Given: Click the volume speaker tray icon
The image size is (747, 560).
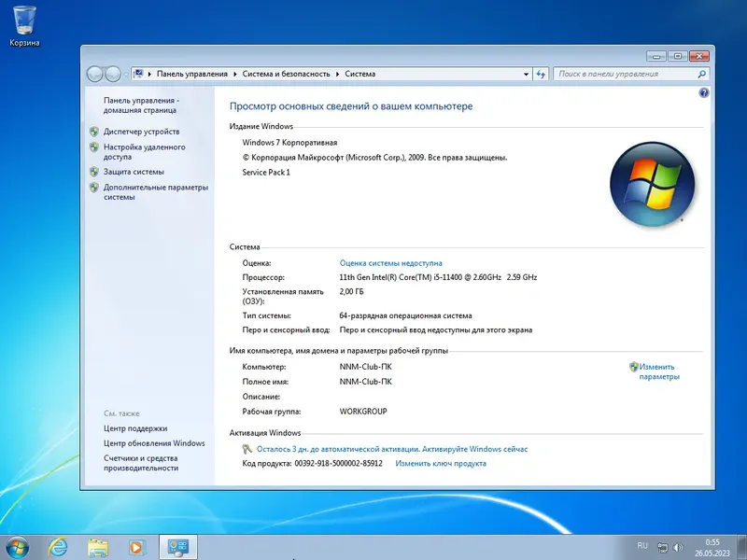Looking at the screenshot, I should coord(678,548).
